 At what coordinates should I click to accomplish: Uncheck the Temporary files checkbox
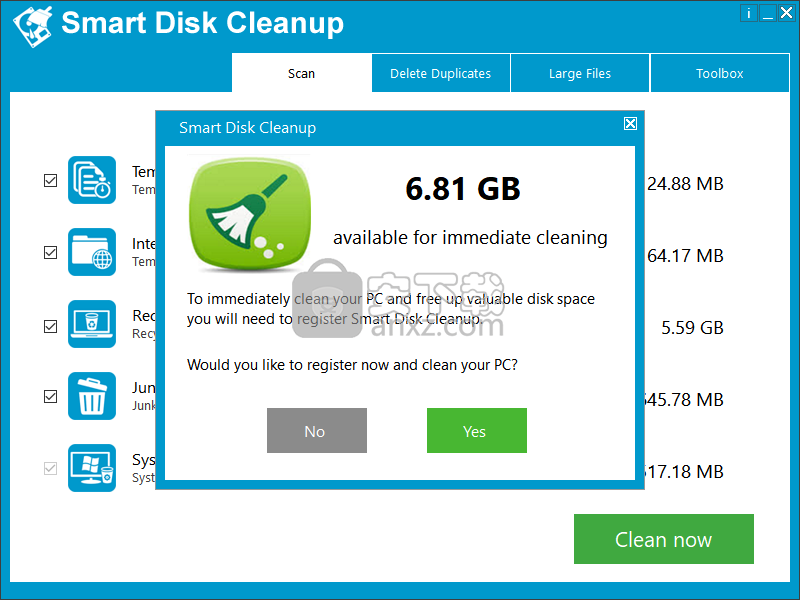pos(50,181)
